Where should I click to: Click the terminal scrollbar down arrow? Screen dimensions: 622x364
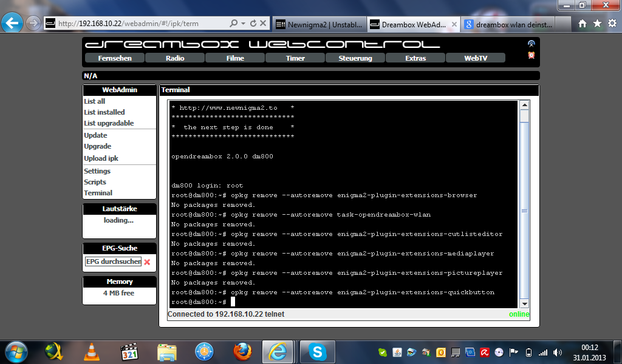click(524, 304)
